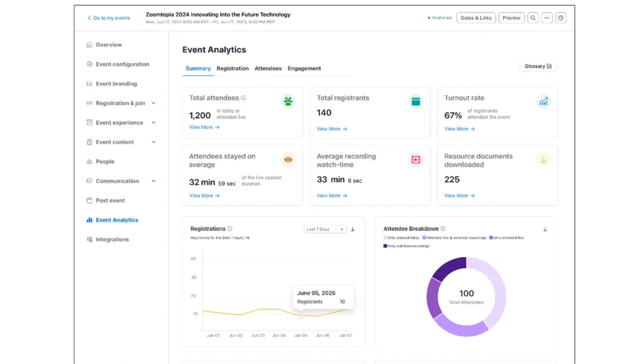Screen dimensions: 644x364
Task: Expand the Registration & join section
Action: (122, 102)
